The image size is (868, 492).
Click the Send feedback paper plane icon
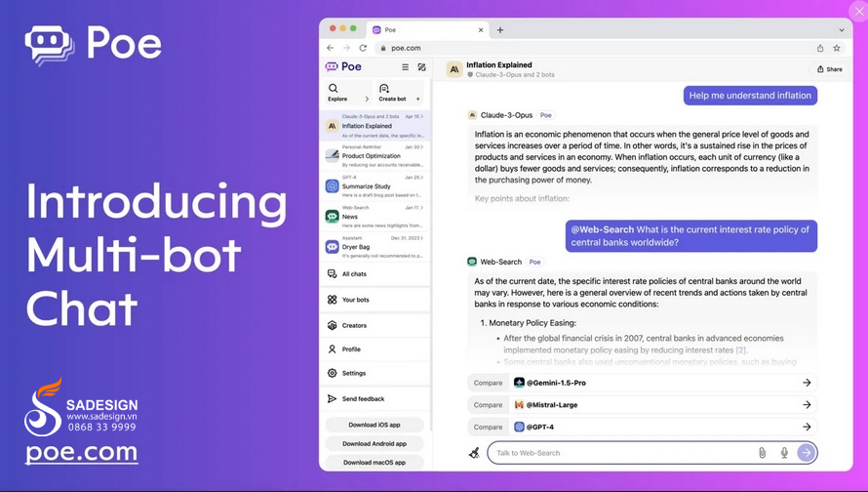pyautogui.click(x=333, y=399)
